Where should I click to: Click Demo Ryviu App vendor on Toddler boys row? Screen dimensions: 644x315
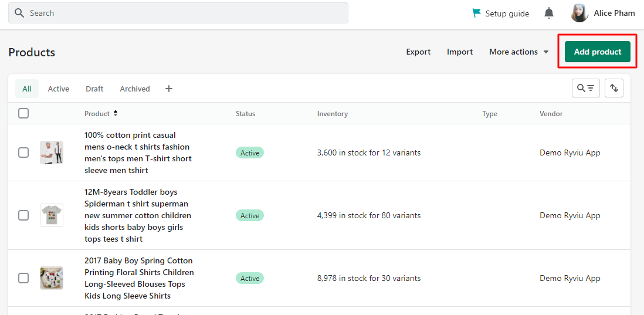click(x=570, y=216)
